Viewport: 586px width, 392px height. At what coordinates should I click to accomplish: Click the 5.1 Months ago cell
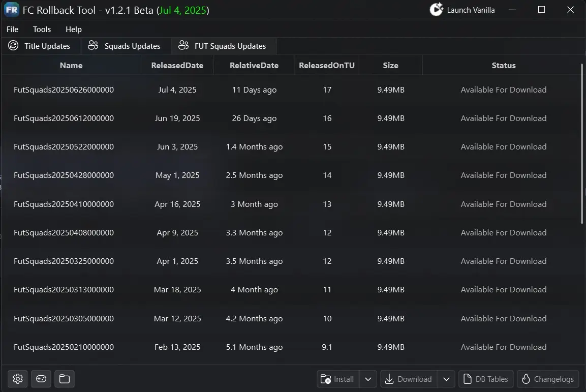(254, 347)
